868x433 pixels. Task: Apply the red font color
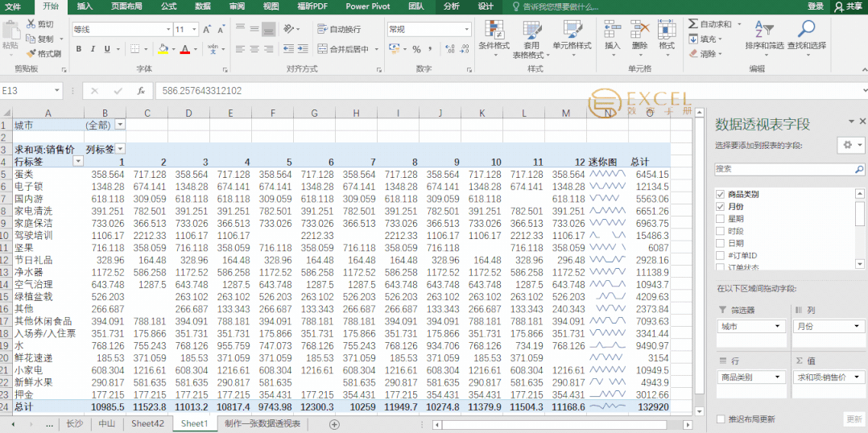point(185,49)
